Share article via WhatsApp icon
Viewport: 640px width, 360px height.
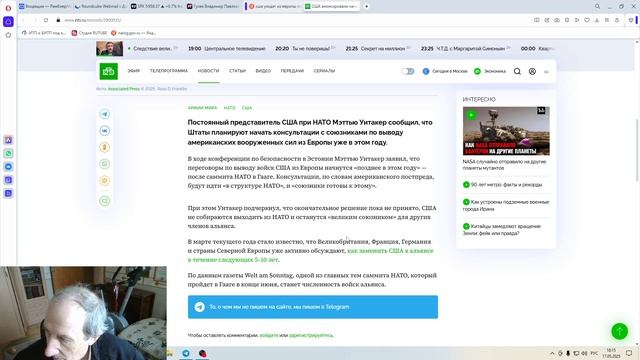pos(105,164)
